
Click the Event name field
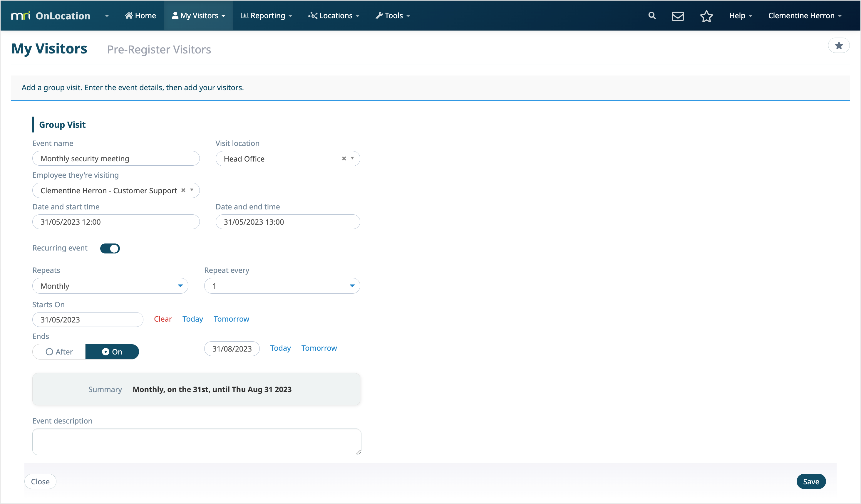(x=116, y=158)
